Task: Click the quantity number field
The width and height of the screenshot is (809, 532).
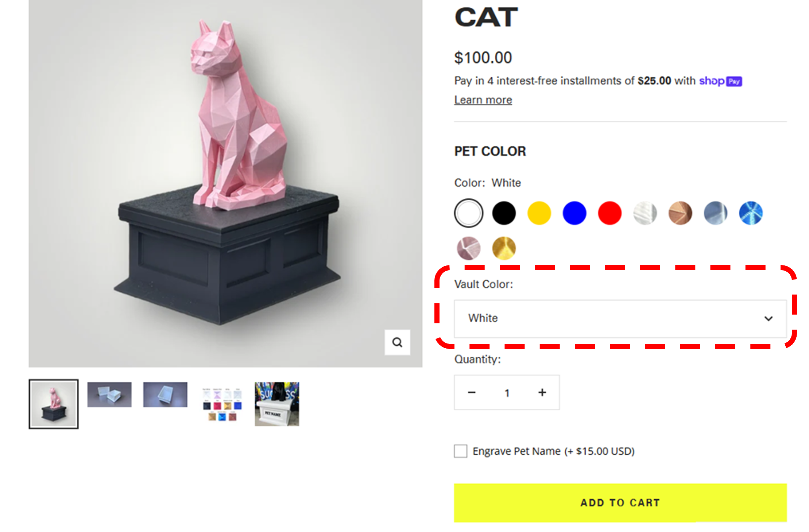Action: [x=507, y=393]
